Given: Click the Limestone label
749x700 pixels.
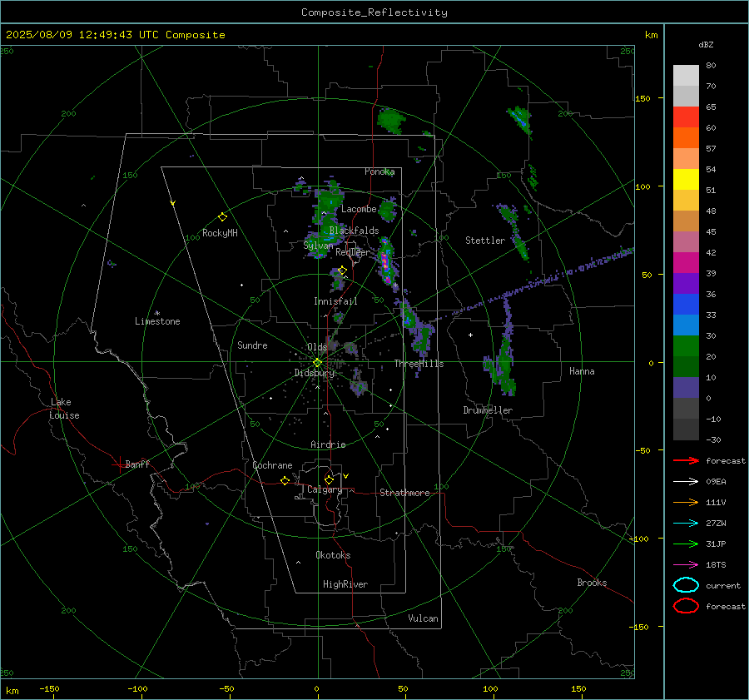Looking at the screenshot, I should pyautogui.click(x=157, y=321).
